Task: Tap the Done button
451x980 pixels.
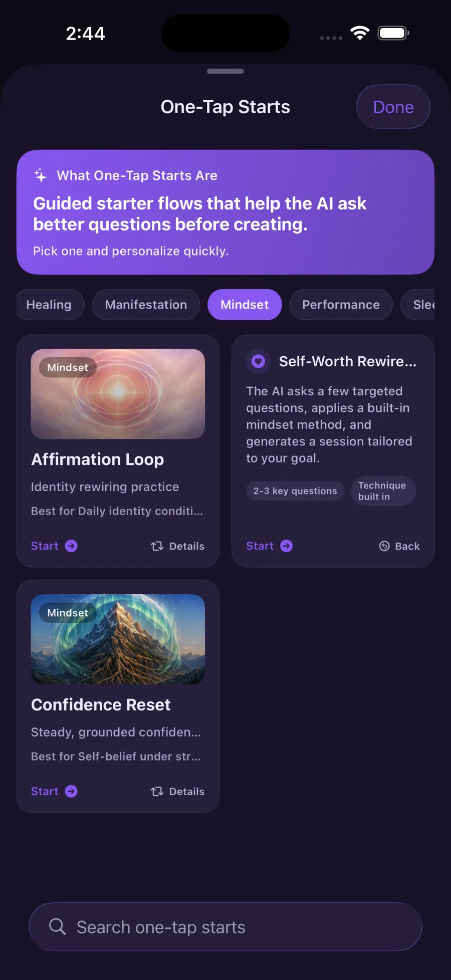Action: (393, 107)
